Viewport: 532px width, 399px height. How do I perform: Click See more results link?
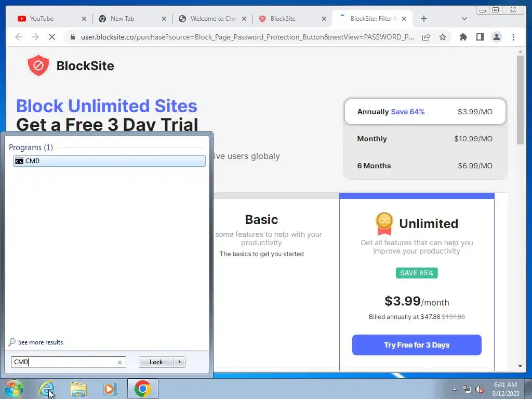41,342
